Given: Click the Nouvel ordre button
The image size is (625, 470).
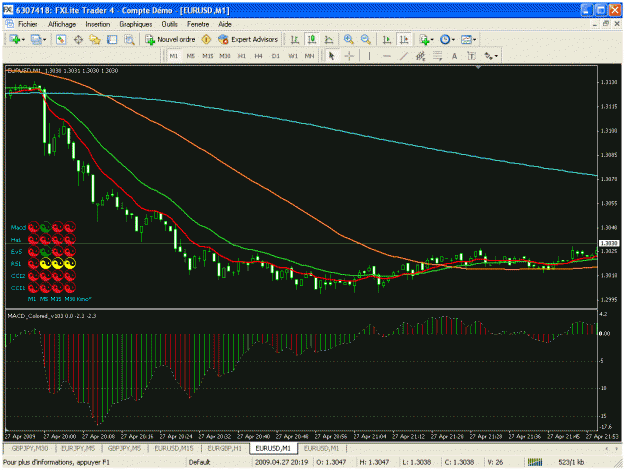Looking at the screenshot, I should (170, 39).
